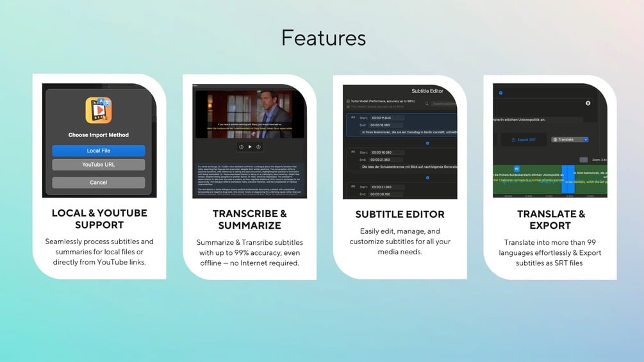The width and height of the screenshot is (644, 362).
Task: Click 'TRANSLATE & EXPORT' heading
Action: (x=550, y=220)
